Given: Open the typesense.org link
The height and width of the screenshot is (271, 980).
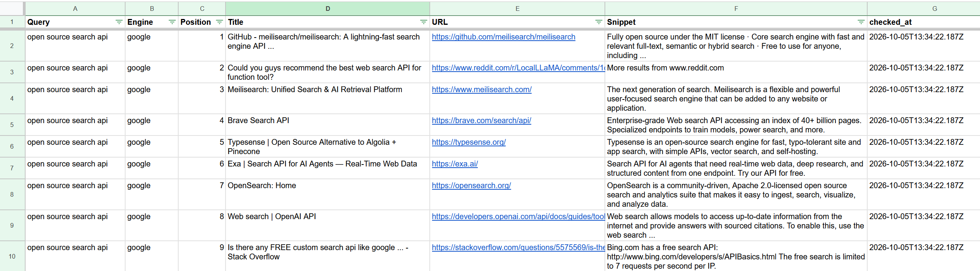Looking at the screenshot, I should [x=469, y=142].
